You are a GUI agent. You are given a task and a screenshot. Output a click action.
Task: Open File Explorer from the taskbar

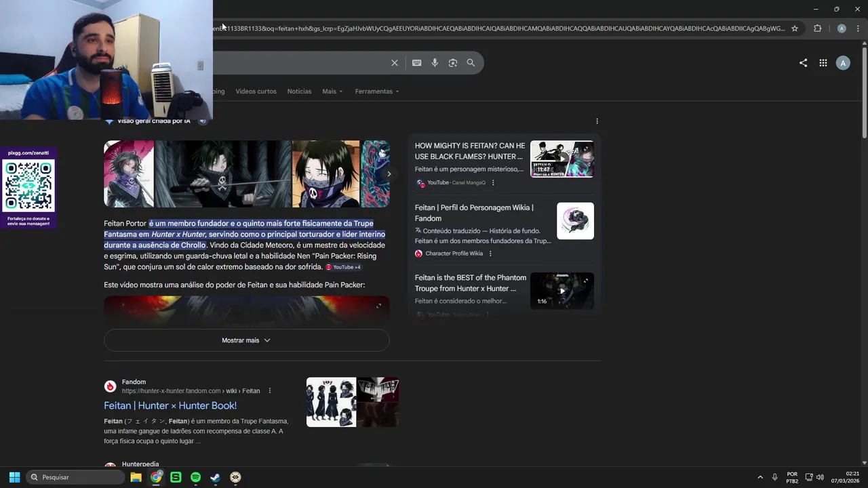click(136, 477)
